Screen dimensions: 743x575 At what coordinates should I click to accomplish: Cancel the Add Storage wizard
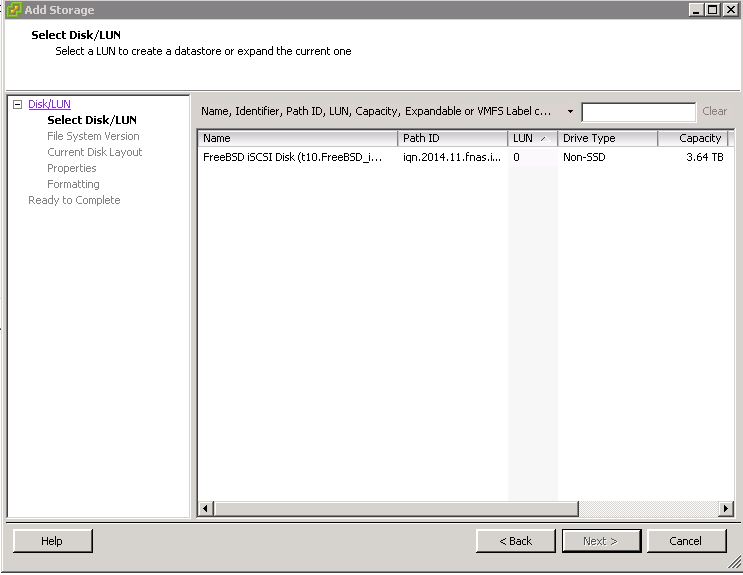(x=686, y=541)
